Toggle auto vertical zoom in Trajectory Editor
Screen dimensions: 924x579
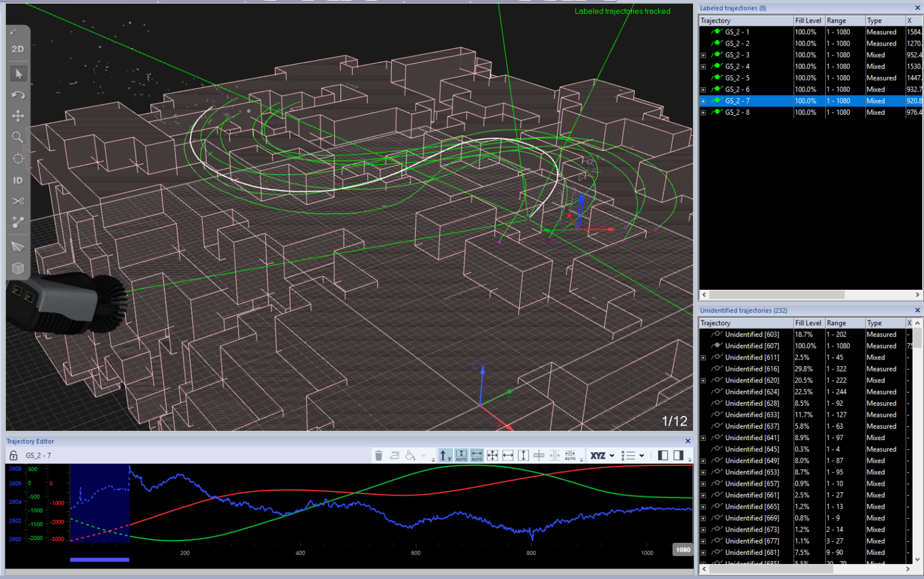click(x=461, y=456)
